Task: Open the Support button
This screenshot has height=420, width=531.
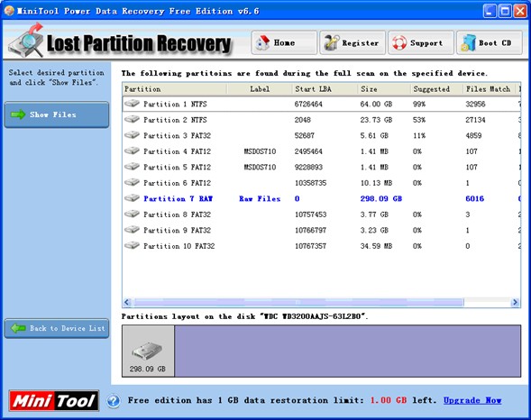Action: coord(421,42)
